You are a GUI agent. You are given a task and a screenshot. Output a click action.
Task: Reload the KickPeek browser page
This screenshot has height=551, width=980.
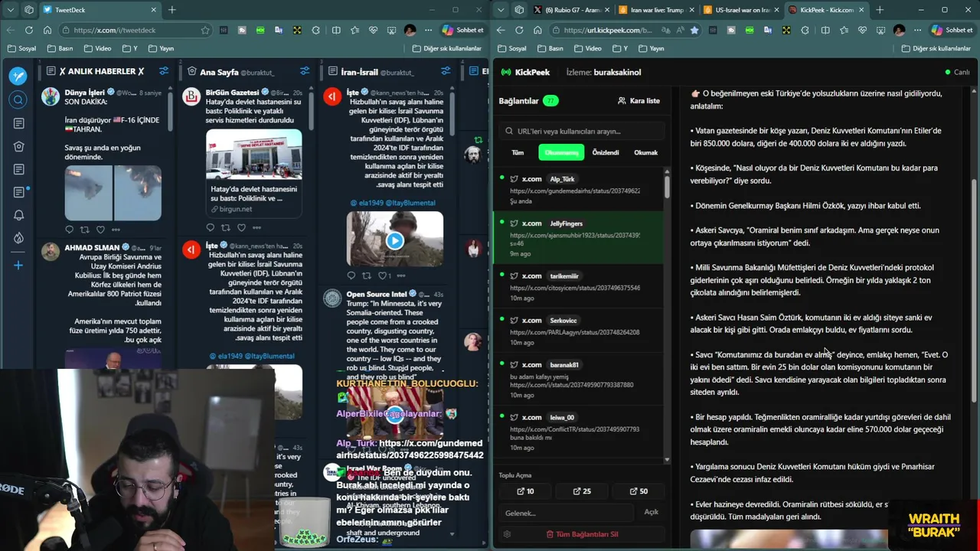pos(519,30)
